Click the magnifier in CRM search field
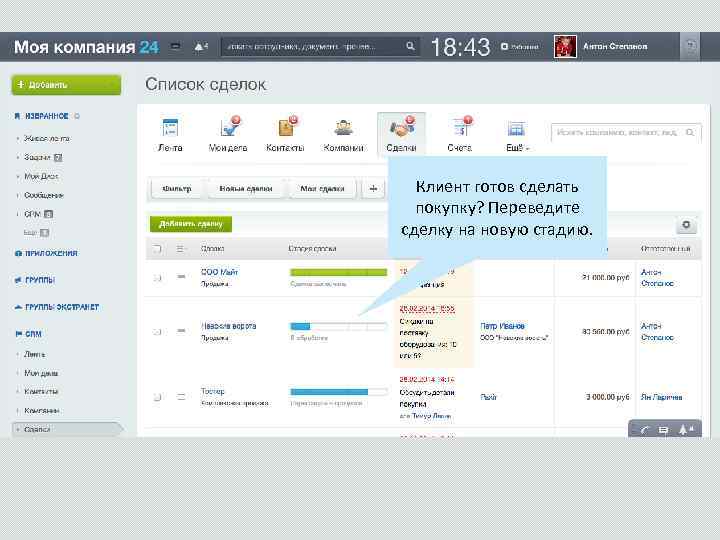Image resolution: width=720 pixels, height=540 pixels. pos(690,132)
